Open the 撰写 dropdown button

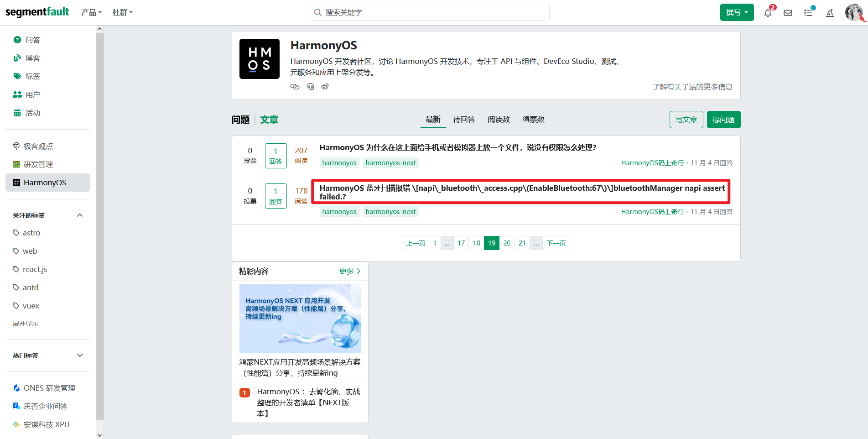737,12
